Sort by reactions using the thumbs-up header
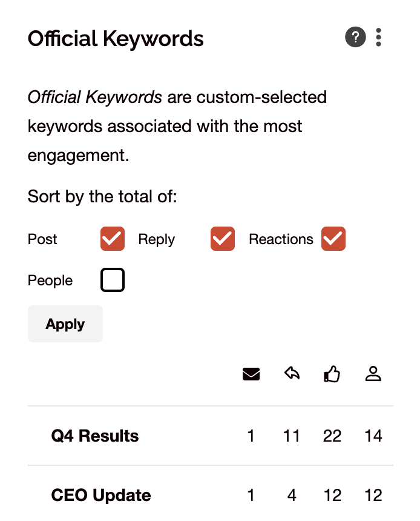420x521 pixels. point(332,373)
